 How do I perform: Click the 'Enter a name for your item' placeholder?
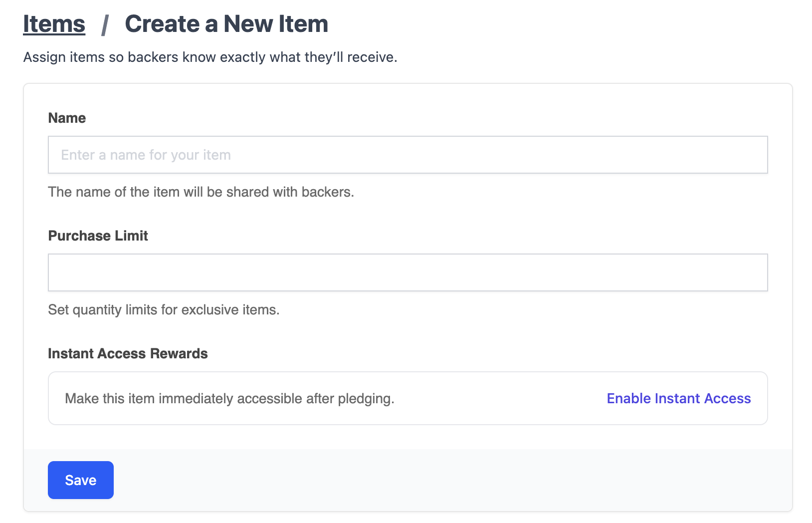point(146,155)
